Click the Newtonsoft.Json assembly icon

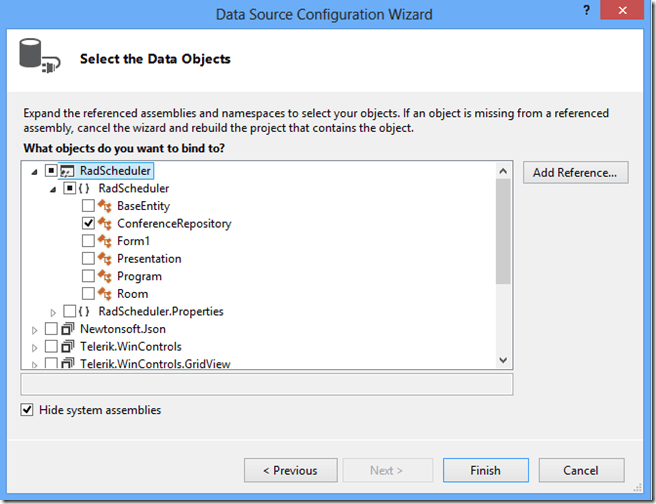(x=69, y=329)
